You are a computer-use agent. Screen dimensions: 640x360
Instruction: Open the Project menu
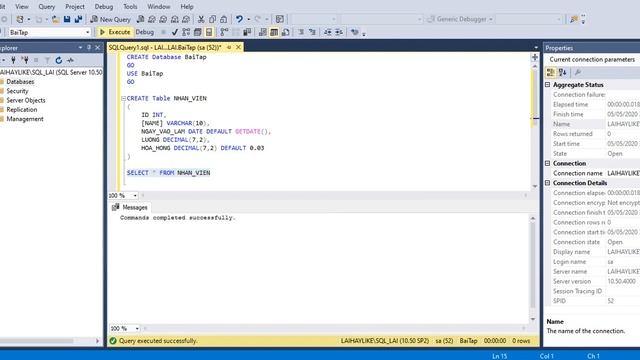tap(75, 7)
